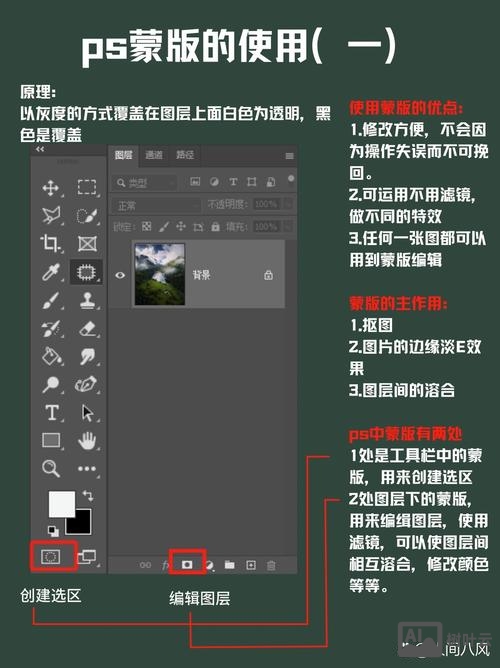Switch to the 通道 tab
This screenshot has height=668, width=500.
coord(154,155)
